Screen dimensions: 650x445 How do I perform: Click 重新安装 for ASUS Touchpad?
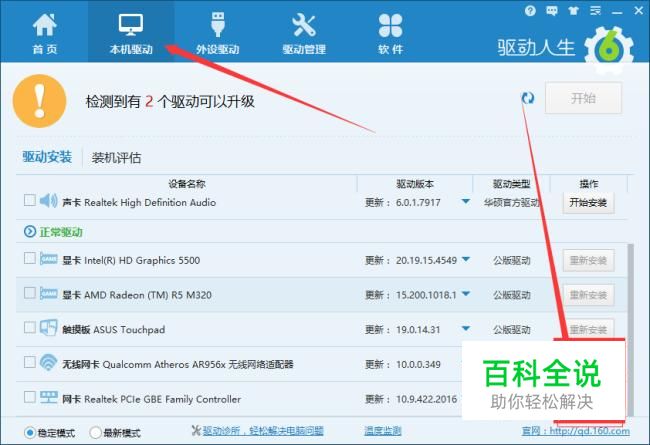point(588,328)
